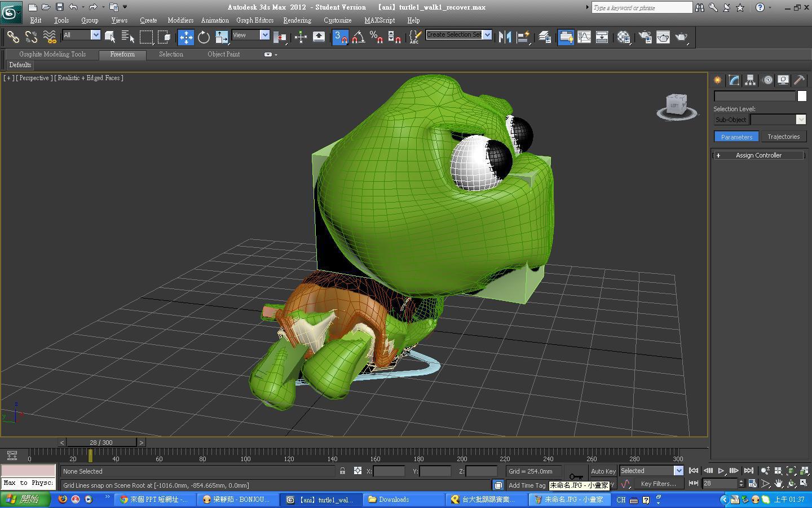812x508 pixels.
Task: Click the Unlink Selection icon
Action: point(31,37)
